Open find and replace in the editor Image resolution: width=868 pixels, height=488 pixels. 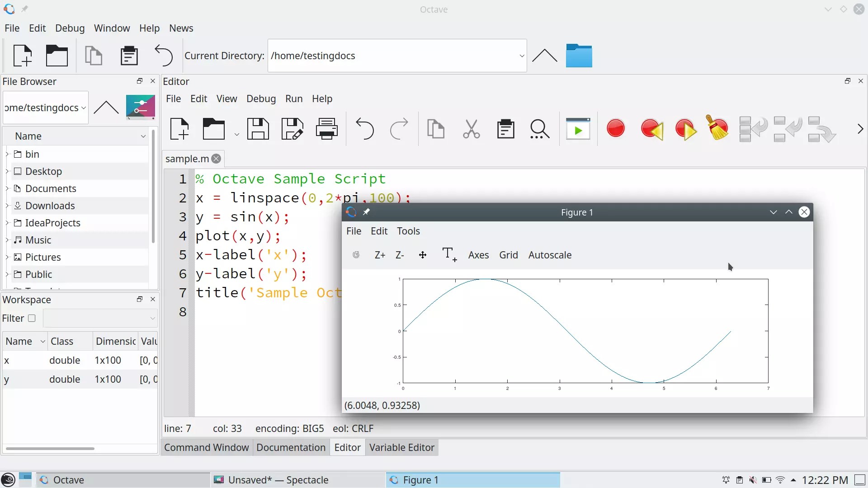tap(539, 129)
